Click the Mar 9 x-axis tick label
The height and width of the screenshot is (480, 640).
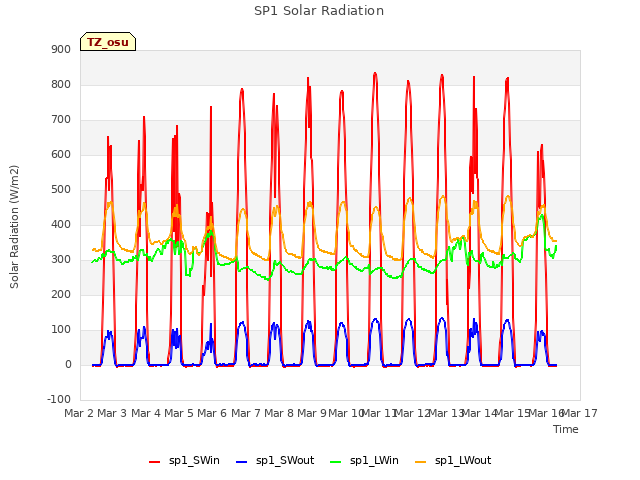[x=312, y=413]
